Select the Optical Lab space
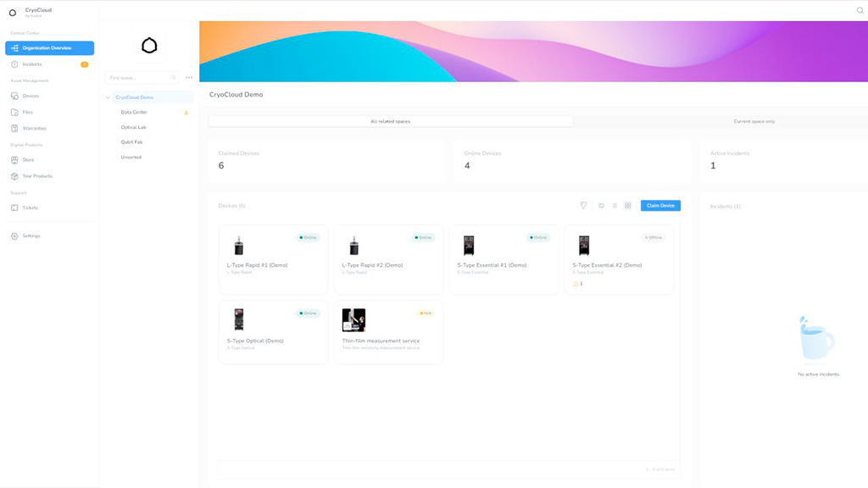Image resolution: width=868 pixels, height=488 pixels. tap(133, 127)
